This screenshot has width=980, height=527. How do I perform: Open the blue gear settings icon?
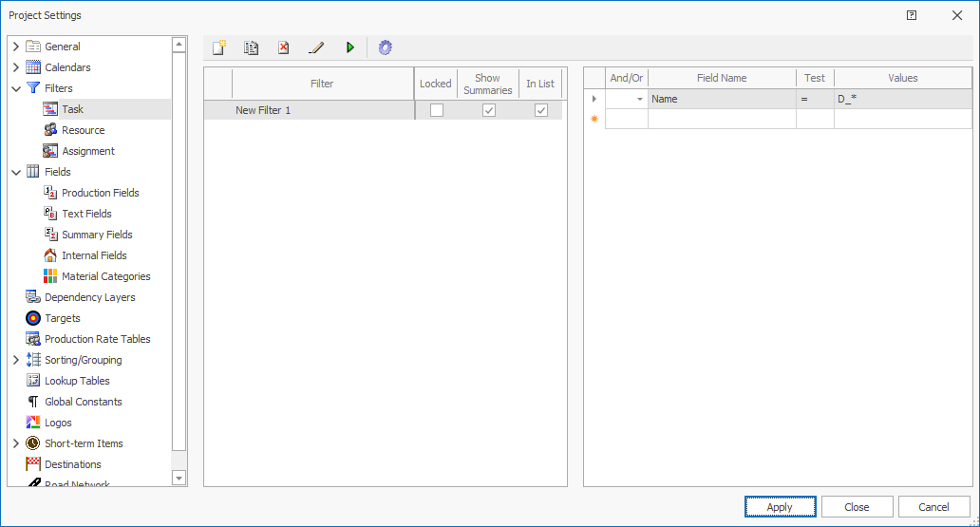coord(385,47)
